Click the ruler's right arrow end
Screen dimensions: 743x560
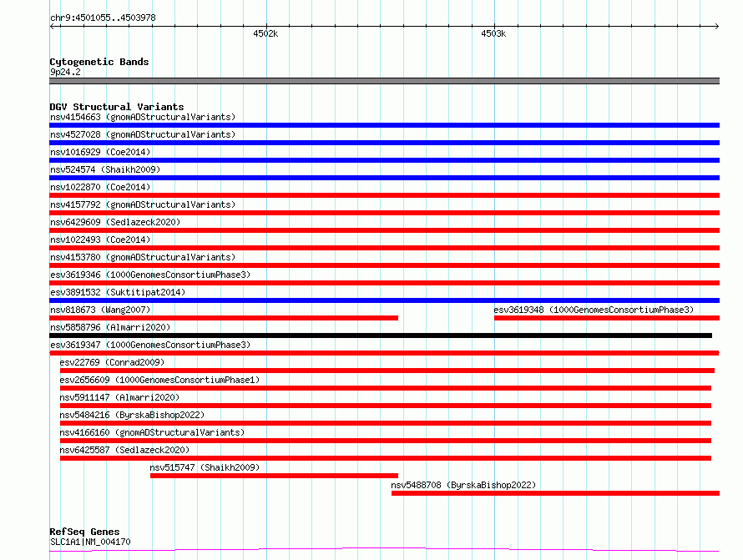point(716,26)
